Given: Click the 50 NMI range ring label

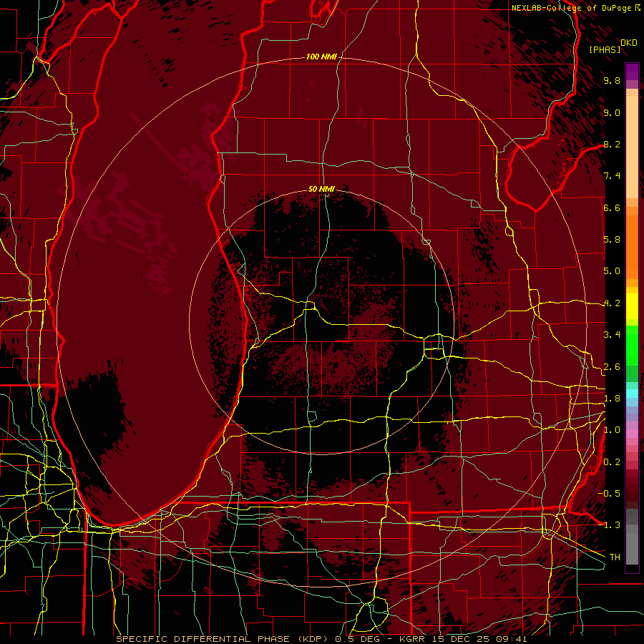Looking at the screenshot, I should (321, 190).
